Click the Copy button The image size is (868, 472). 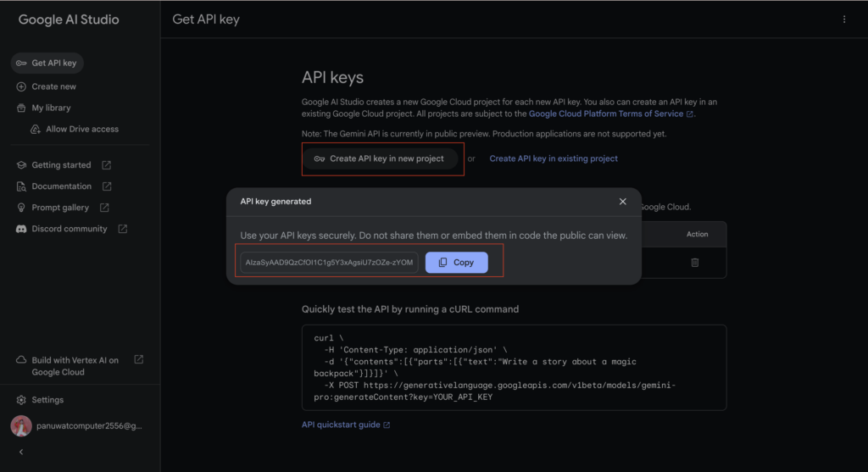coord(457,263)
